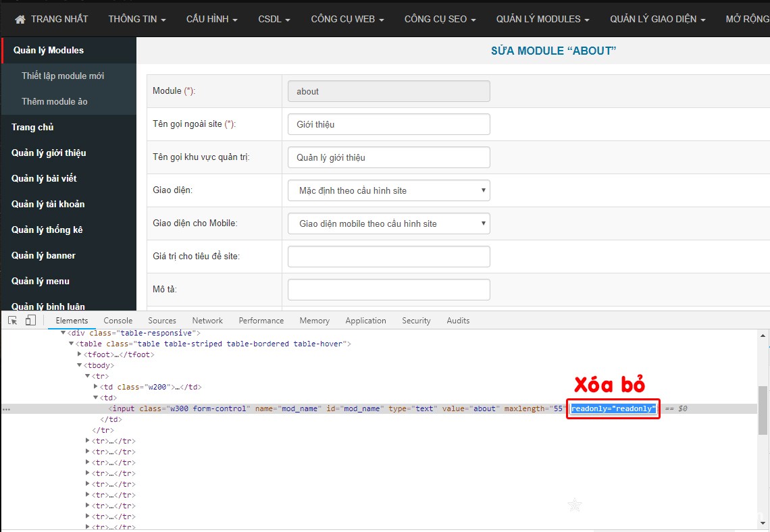The image size is (770, 532).
Task: Click the value="about" attribute
Action: point(471,408)
